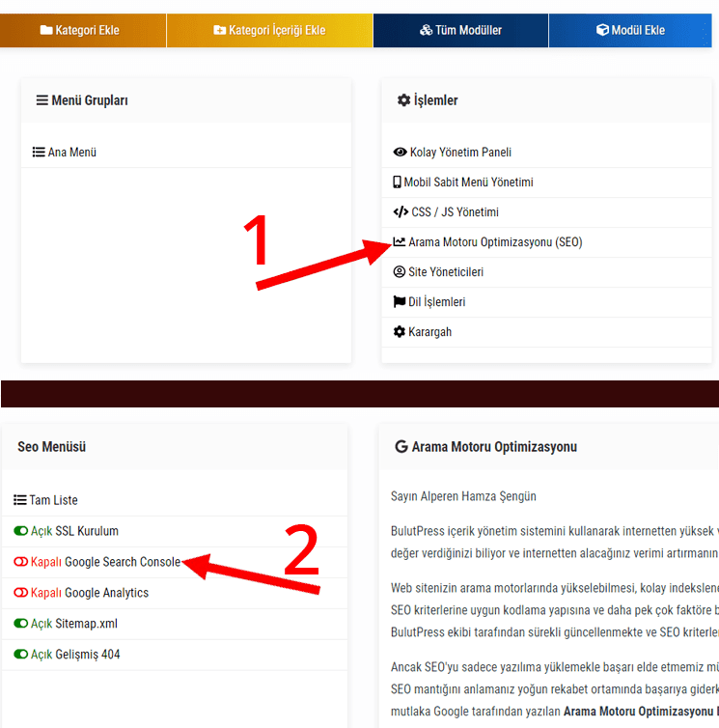Click the user icon for Site Yöneticileri
The width and height of the screenshot is (719, 728).
[400, 272]
